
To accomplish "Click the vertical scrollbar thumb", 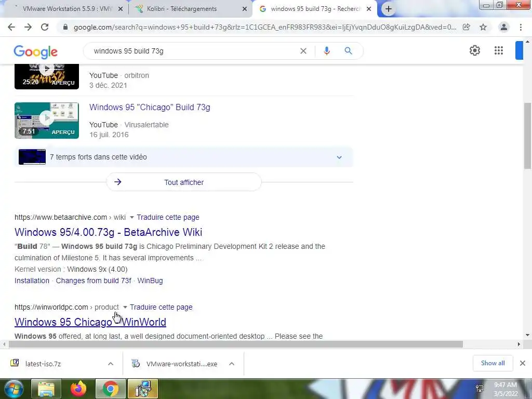I will [527, 136].
